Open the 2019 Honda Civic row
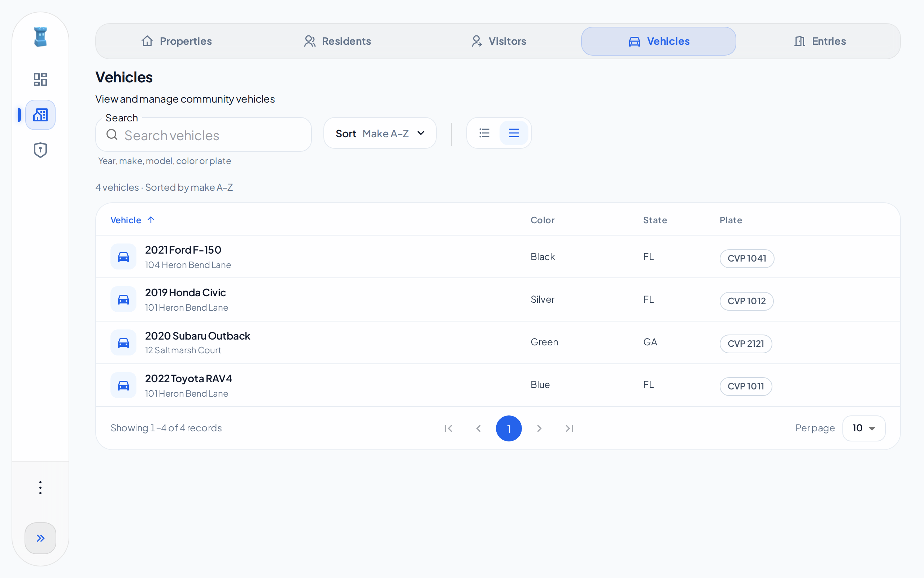Screen dimensions: 924x578 498,299
